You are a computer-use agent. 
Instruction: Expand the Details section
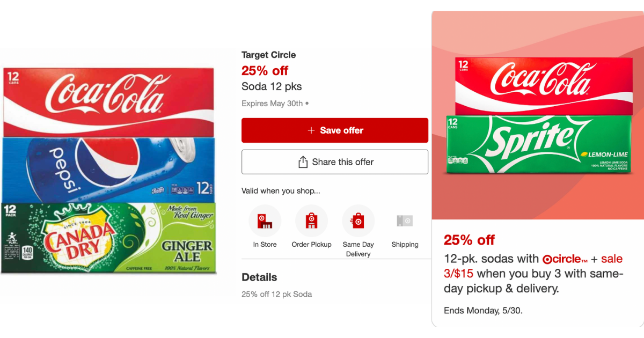259,277
